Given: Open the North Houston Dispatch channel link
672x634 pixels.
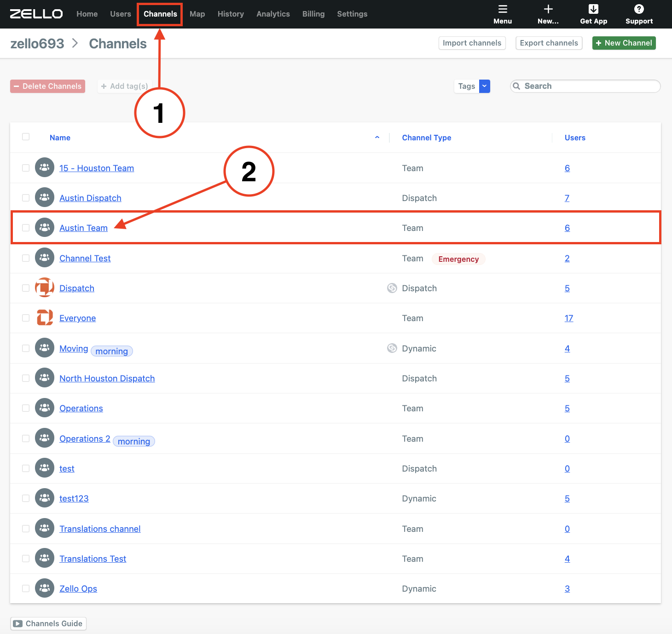Looking at the screenshot, I should 107,378.
